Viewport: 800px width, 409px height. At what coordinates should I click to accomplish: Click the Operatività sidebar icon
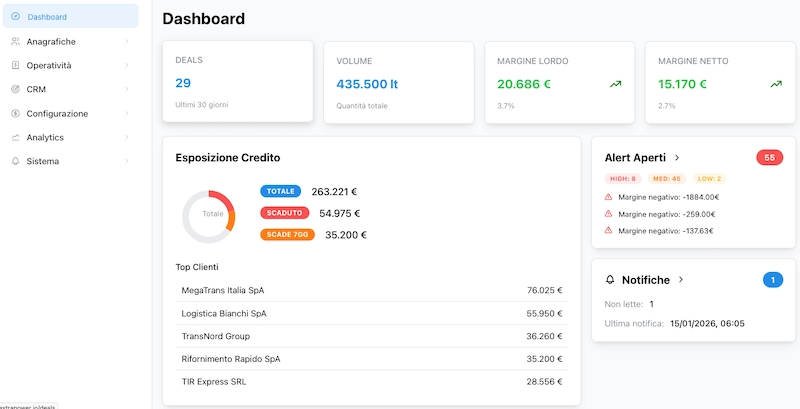point(15,65)
